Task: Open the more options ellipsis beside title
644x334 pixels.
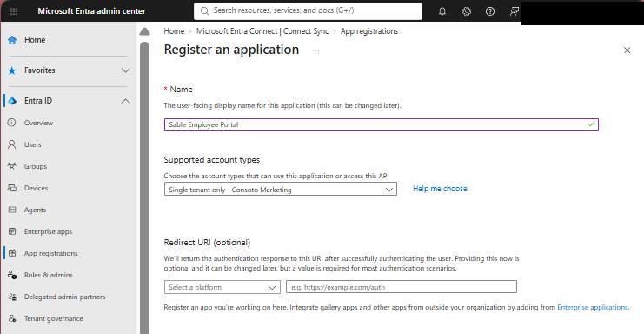Action: pyautogui.click(x=315, y=50)
